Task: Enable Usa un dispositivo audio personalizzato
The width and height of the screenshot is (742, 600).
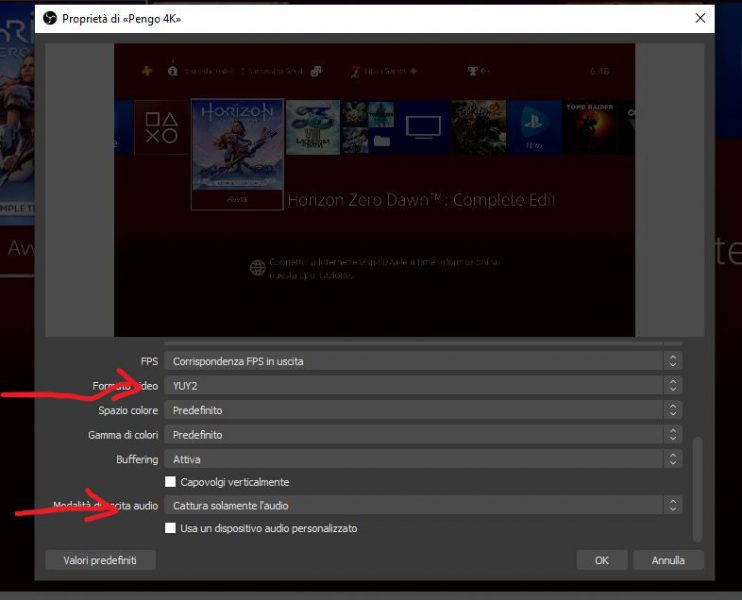Action: tap(170, 528)
